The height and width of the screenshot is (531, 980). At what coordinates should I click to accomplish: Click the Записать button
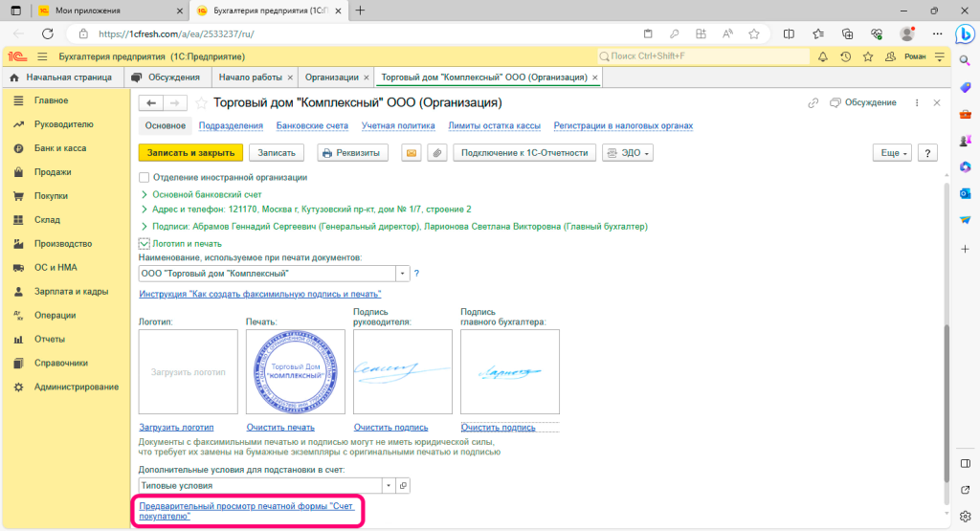point(277,153)
